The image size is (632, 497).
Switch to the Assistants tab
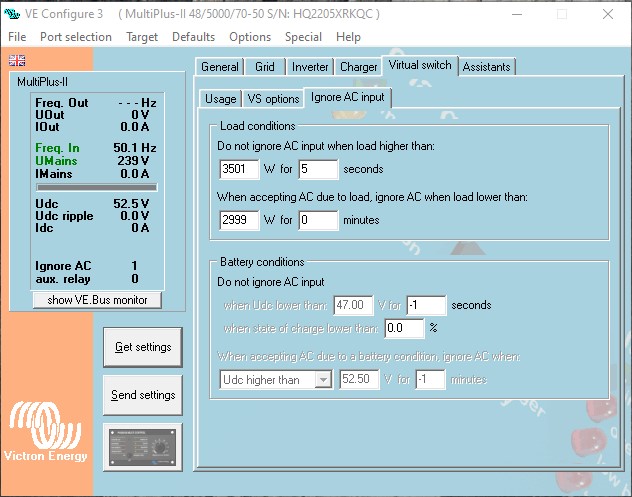coord(487,67)
